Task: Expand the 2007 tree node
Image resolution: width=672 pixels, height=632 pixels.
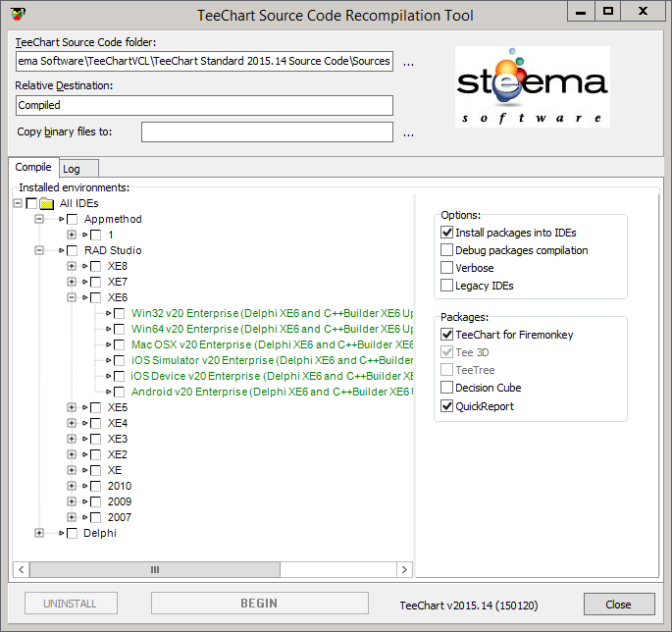Action: 72,517
